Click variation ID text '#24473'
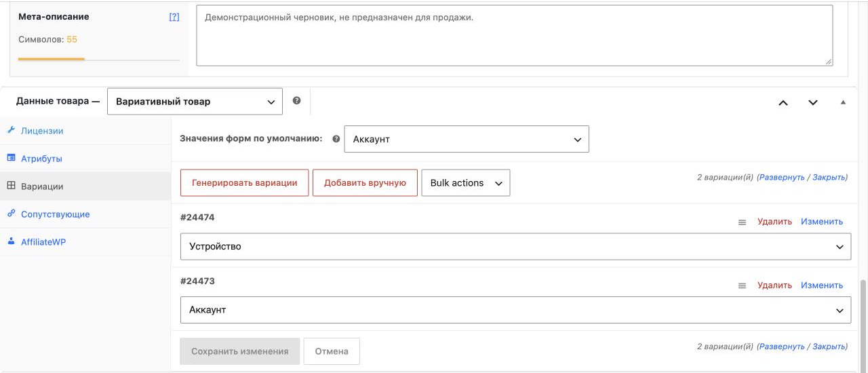The height and width of the screenshot is (373, 868). [x=197, y=281]
